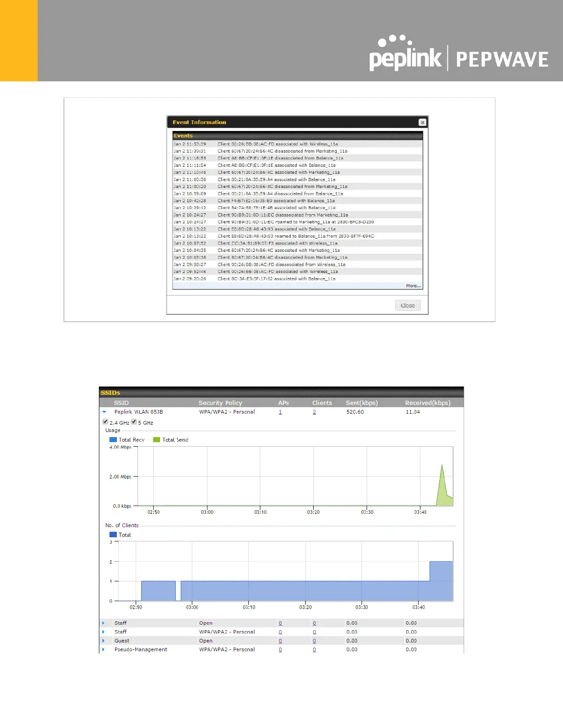Click the Events section header

(x=298, y=136)
